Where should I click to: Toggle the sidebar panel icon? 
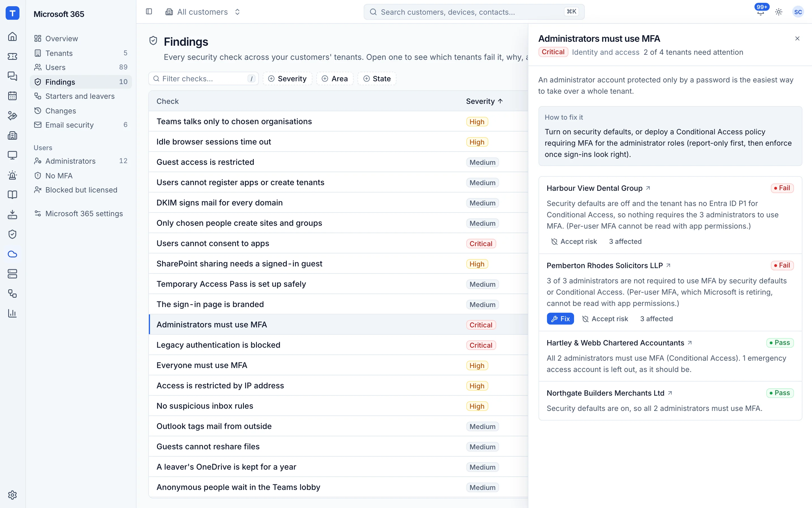tap(149, 12)
